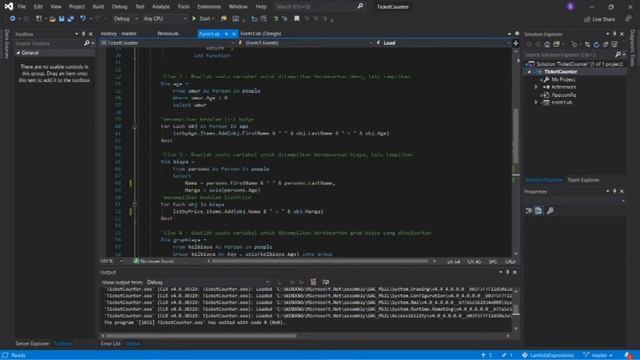The image size is (640, 360).
Task: Open the Debug menu
Action: (120, 7)
